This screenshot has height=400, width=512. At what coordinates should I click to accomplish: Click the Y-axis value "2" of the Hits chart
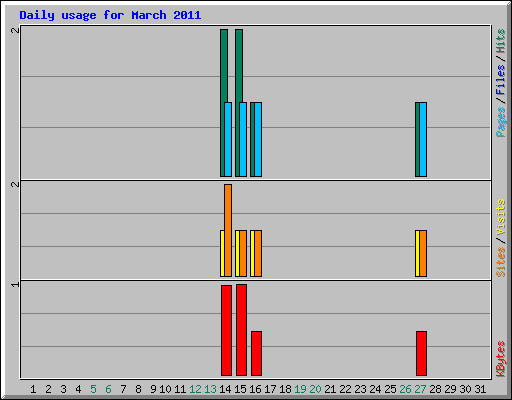click(15, 30)
